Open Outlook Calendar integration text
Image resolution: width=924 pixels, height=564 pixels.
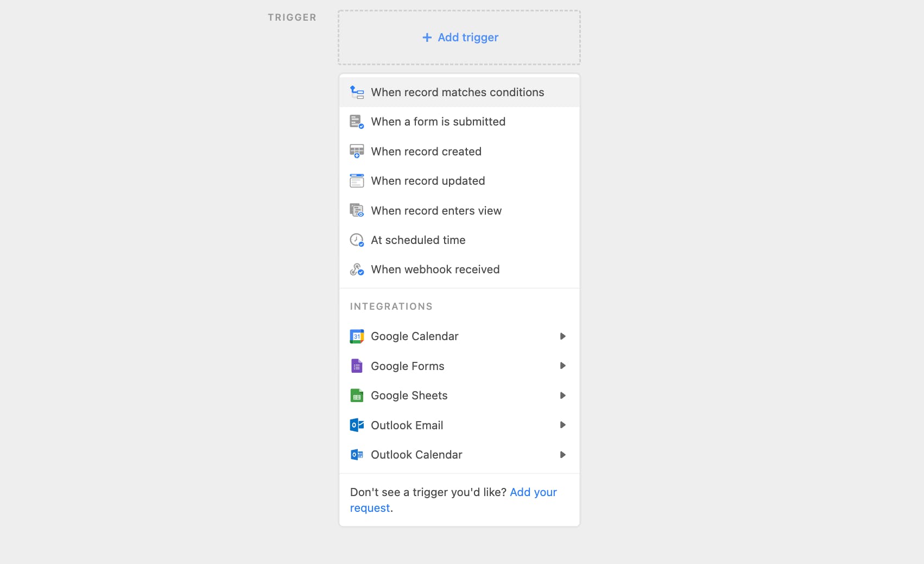416,455
